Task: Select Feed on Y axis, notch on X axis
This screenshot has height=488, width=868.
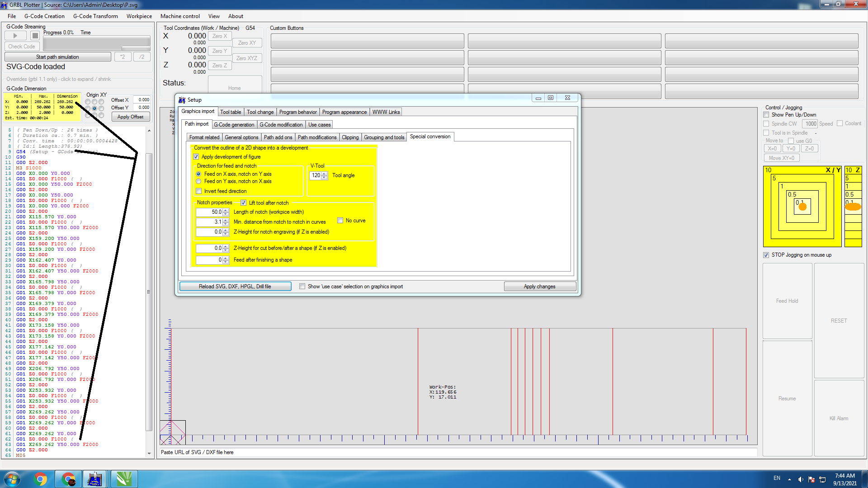Action: coord(198,181)
